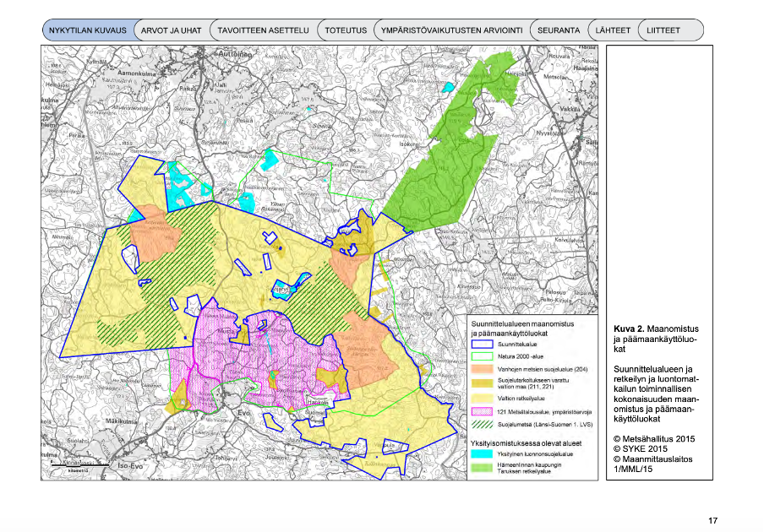Click the green hatched Suojelumetsä legend symbol

[483, 424]
